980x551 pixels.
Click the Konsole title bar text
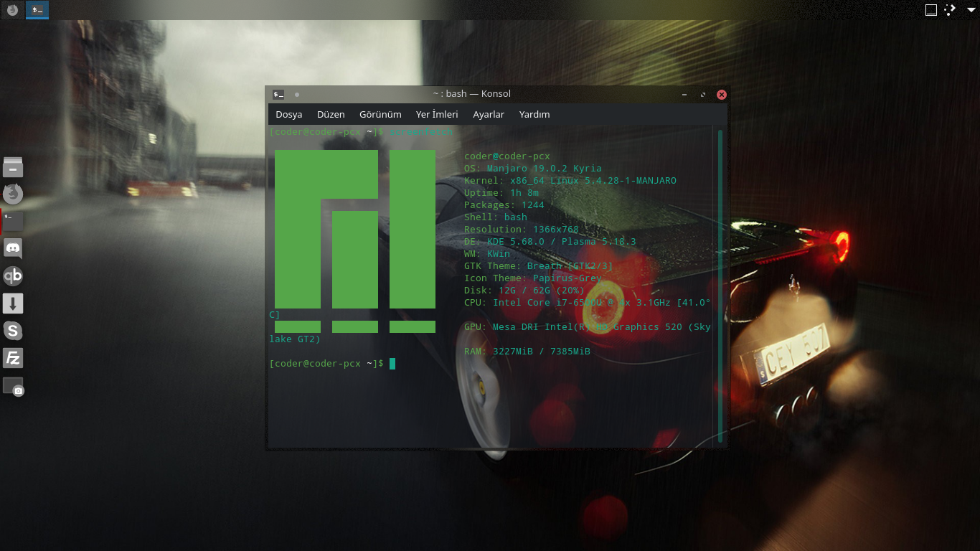472,94
